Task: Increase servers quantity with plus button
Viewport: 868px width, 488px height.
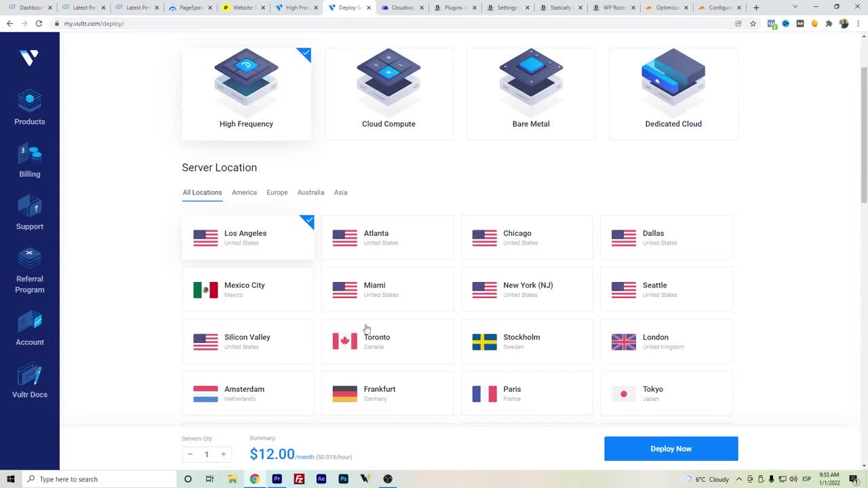Action: click(223, 454)
